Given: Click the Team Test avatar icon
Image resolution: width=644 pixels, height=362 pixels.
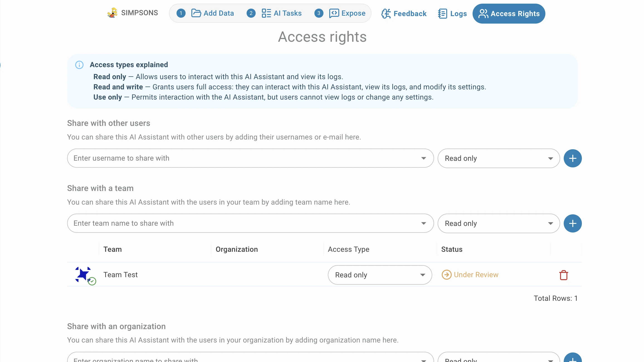Looking at the screenshot, I should point(83,274).
